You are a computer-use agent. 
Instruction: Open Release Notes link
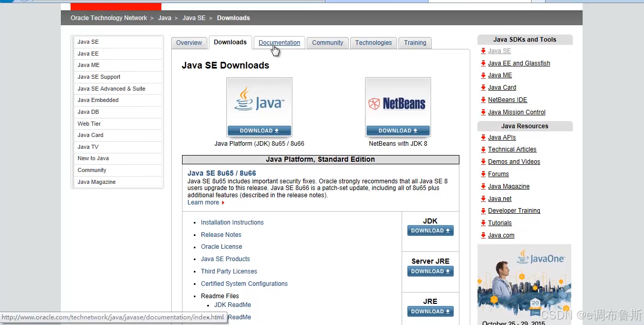pos(221,235)
